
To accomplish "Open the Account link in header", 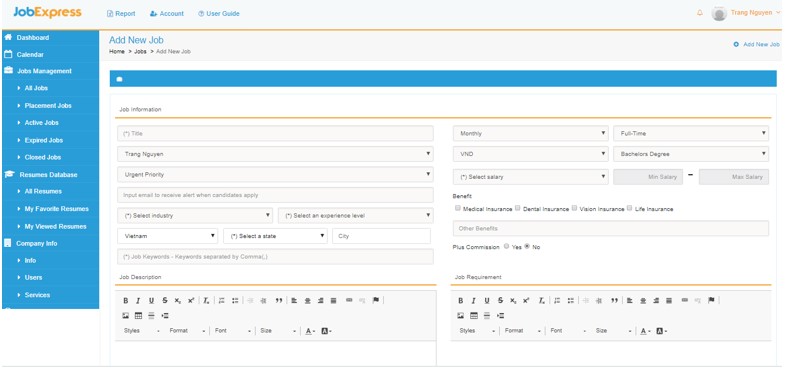I will click(x=167, y=14).
